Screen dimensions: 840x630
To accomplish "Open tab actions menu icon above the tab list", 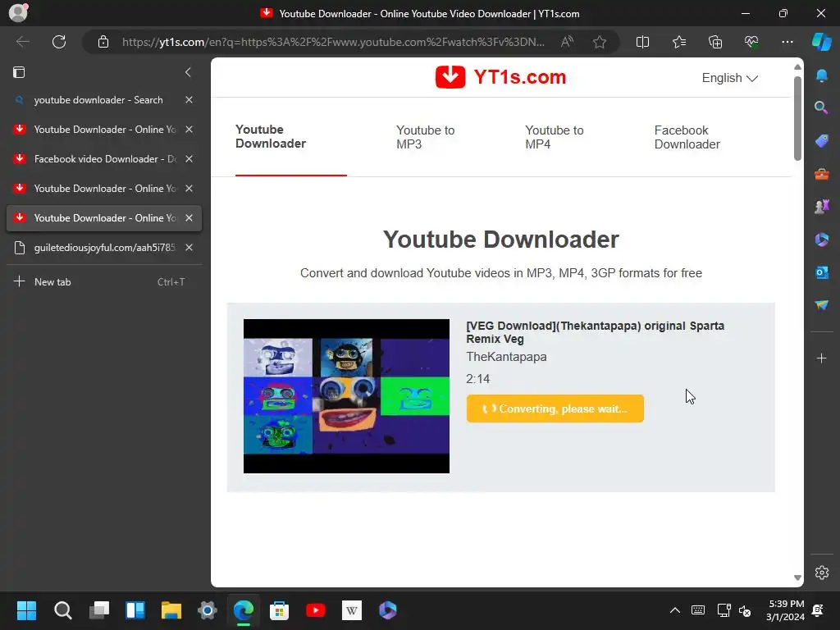I will click(x=19, y=72).
